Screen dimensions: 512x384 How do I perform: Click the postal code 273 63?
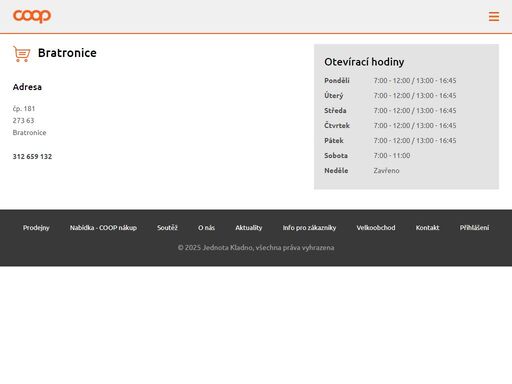[x=23, y=120]
